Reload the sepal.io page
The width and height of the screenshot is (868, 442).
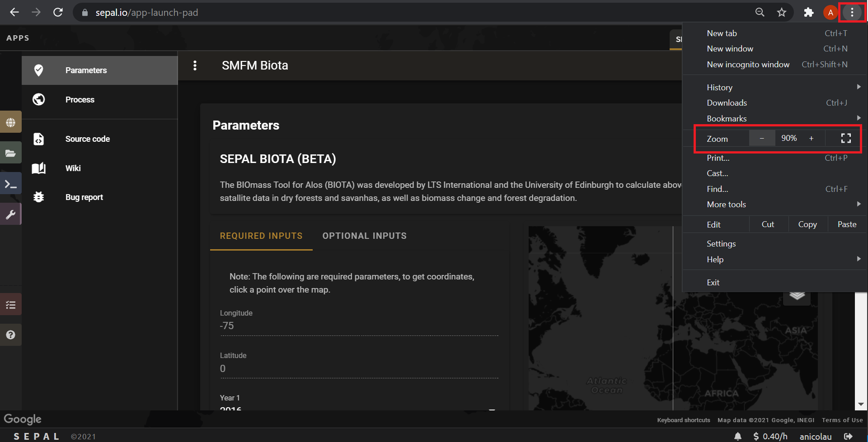[x=58, y=12]
